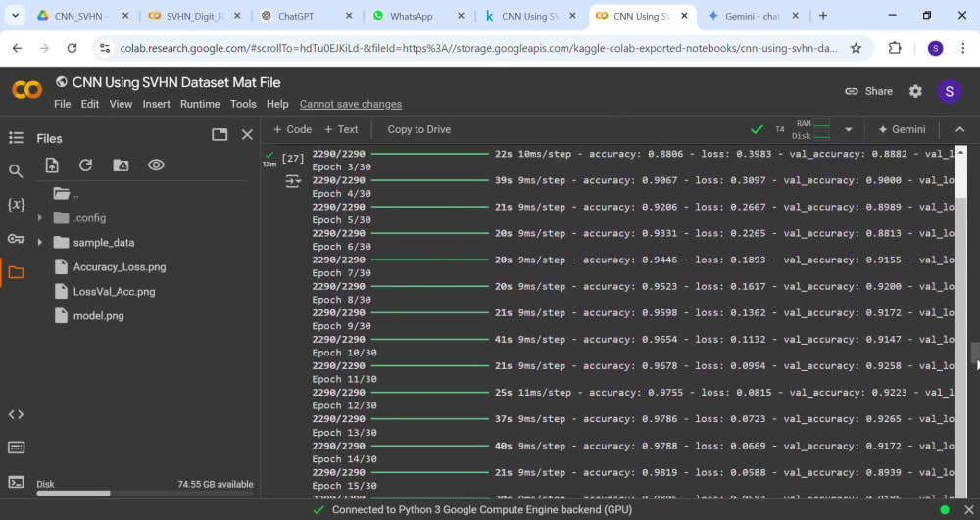The height and width of the screenshot is (520, 980).
Task: Open the Chrome extensions puzzle icon
Action: [x=895, y=48]
